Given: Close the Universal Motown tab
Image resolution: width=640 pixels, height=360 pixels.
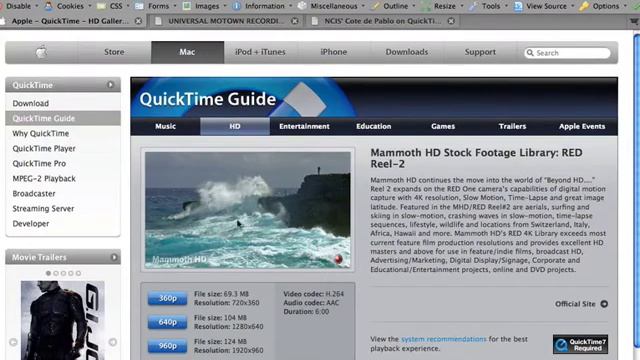Looking at the screenshot, I should (x=295, y=21).
